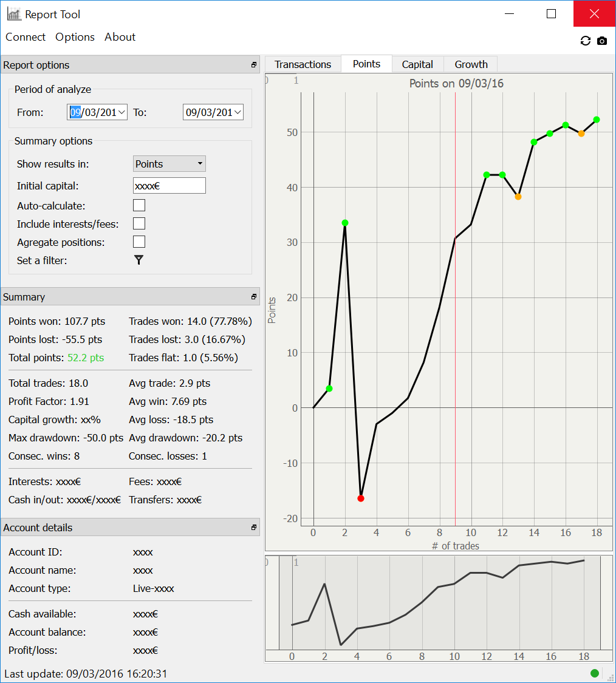Click the green point at trade 2

click(x=345, y=223)
